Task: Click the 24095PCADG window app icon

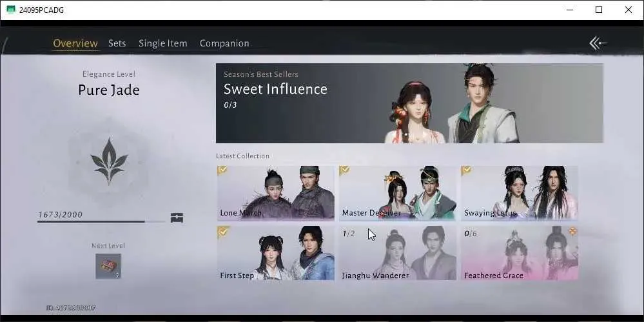Action: tap(11, 10)
